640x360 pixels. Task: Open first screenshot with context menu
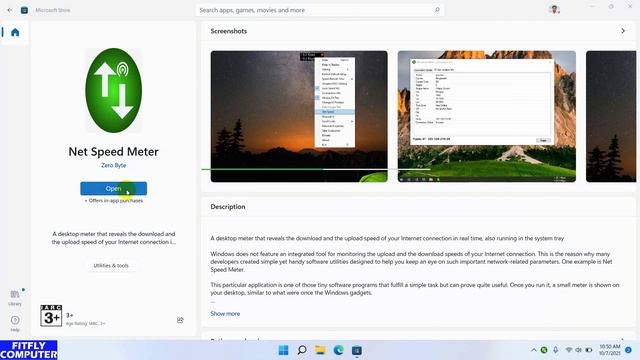point(299,116)
